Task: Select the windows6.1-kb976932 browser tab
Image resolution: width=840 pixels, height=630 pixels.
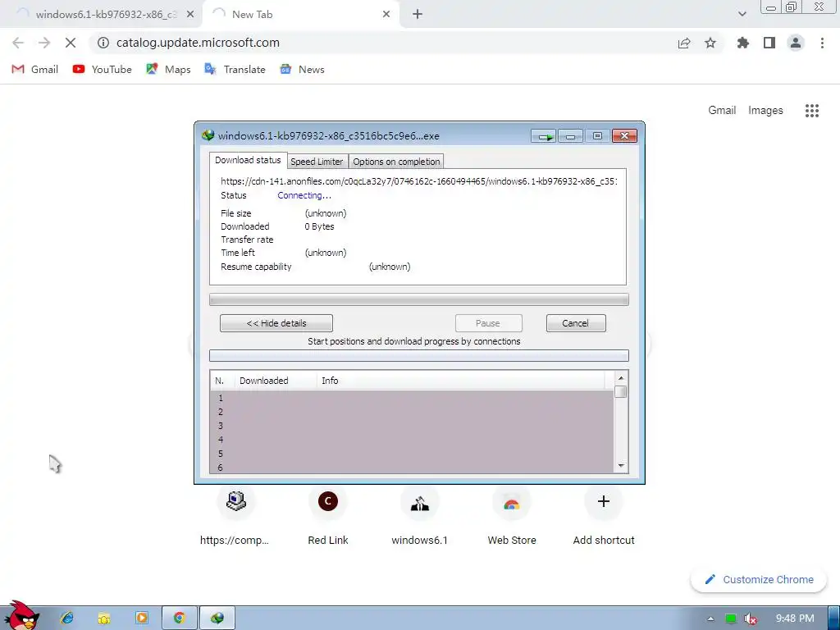Action: pyautogui.click(x=101, y=15)
